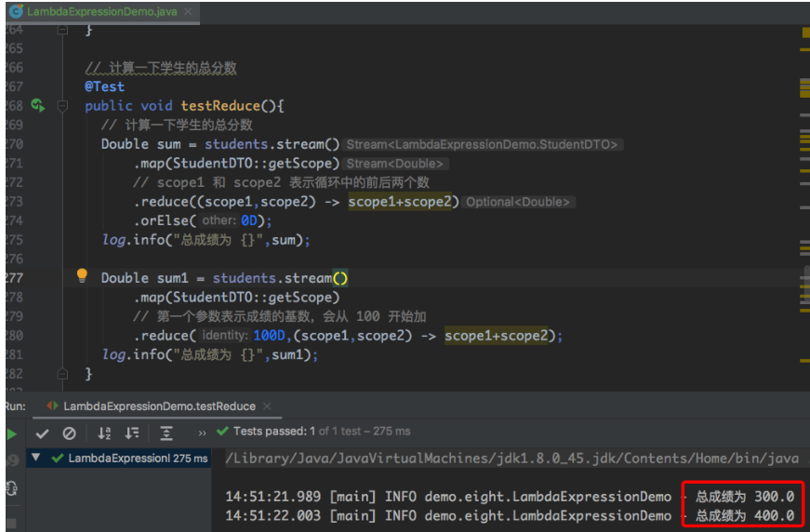This screenshot has height=532, width=810.
Task: Select the LambdaExpressionDemo.java editor tab
Action: tap(101, 12)
